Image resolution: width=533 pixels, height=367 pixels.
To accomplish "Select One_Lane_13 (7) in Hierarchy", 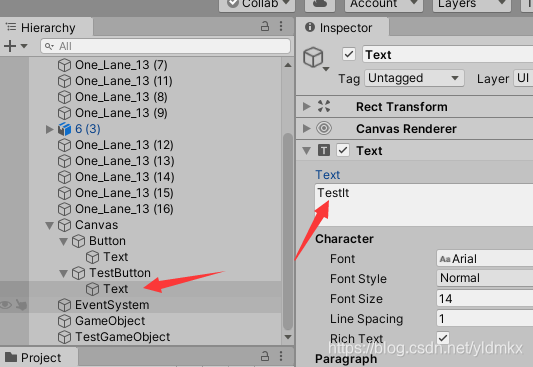I will (121, 65).
